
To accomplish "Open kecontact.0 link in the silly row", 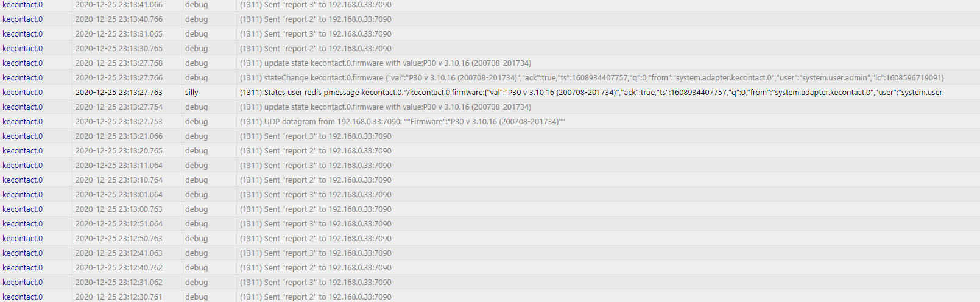I will 23,93.
